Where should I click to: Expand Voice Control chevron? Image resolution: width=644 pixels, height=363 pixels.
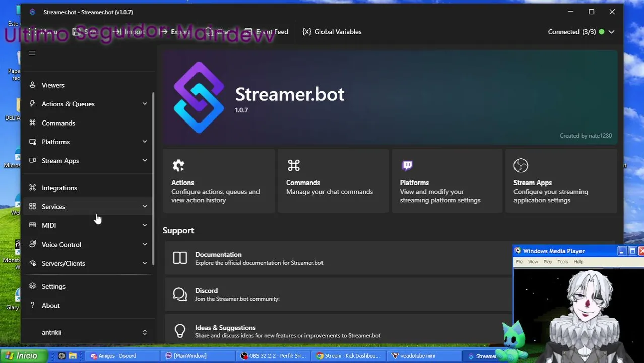(x=145, y=245)
